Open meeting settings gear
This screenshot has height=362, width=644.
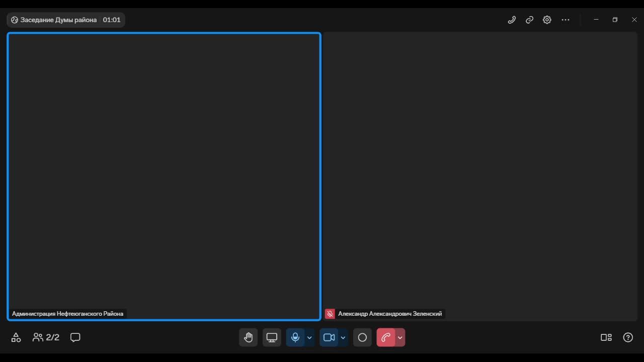[547, 20]
